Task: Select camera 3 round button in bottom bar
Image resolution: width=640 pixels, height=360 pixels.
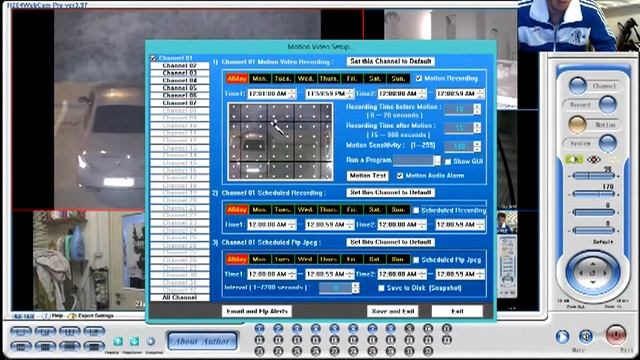Action: tap(297, 329)
